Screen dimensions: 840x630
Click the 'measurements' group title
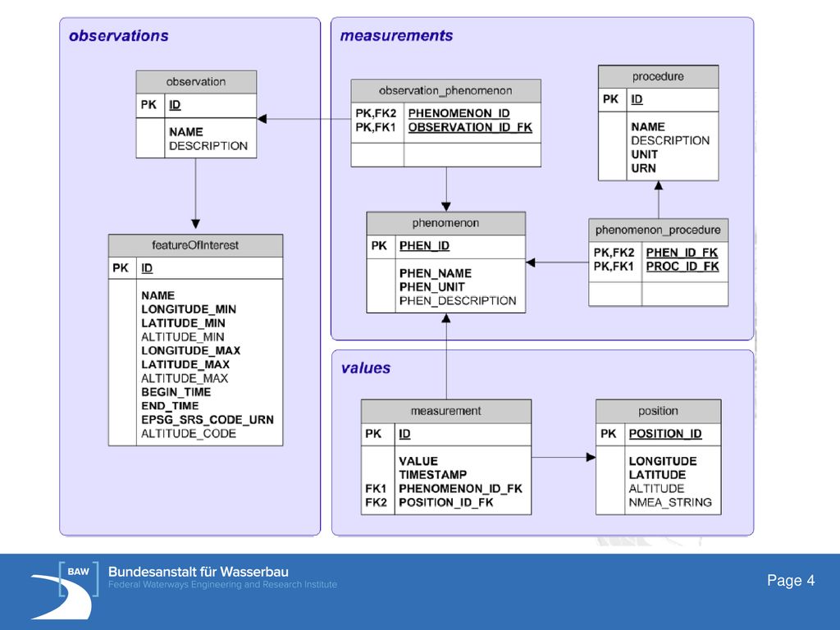pos(396,36)
